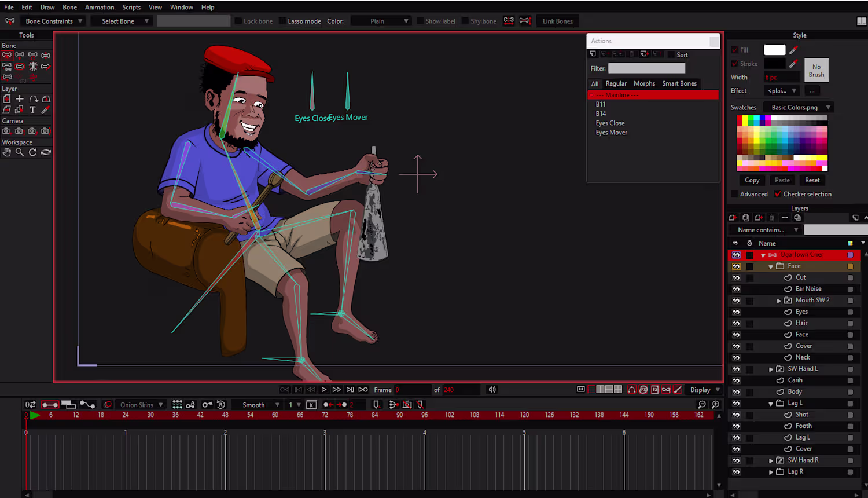The height and width of the screenshot is (498, 868).
Task: Choose the Rotate Workspace tool
Action: tap(32, 152)
